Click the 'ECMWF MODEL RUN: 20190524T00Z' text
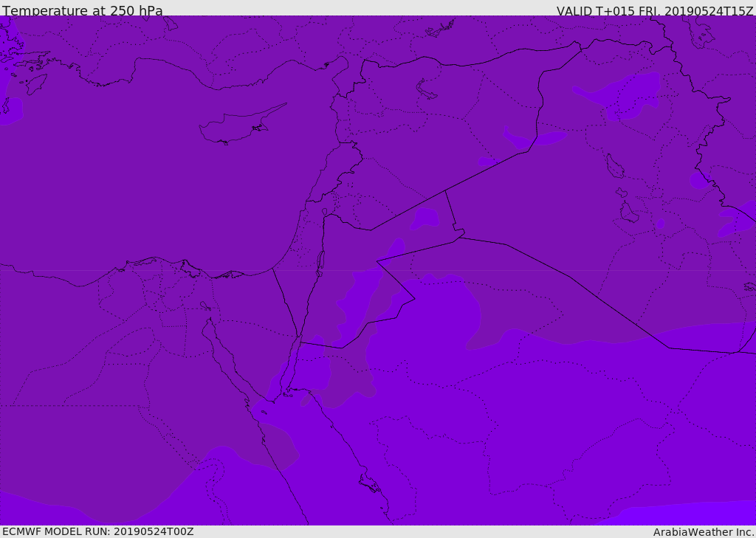This screenshot has height=538, width=756. 98,531
